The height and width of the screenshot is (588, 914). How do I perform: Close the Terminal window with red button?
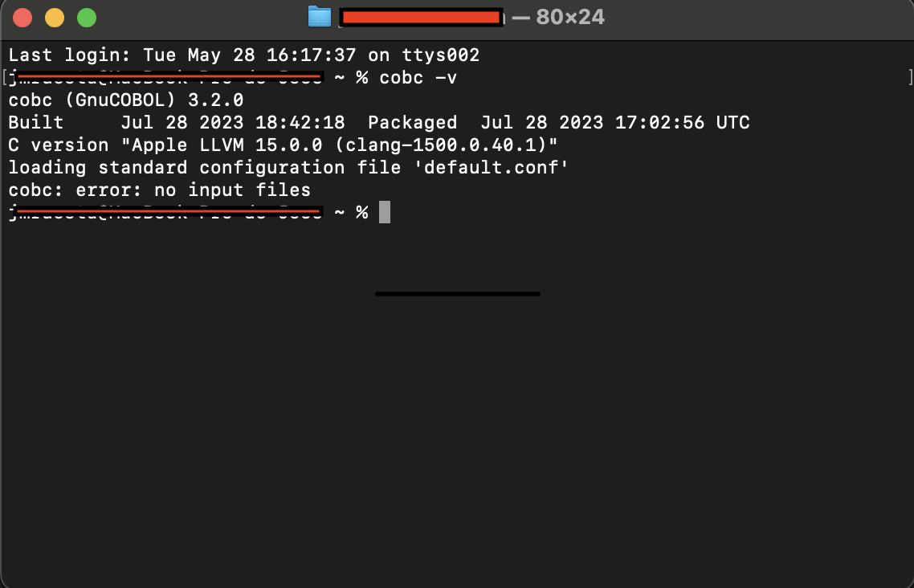coord(22,17)
